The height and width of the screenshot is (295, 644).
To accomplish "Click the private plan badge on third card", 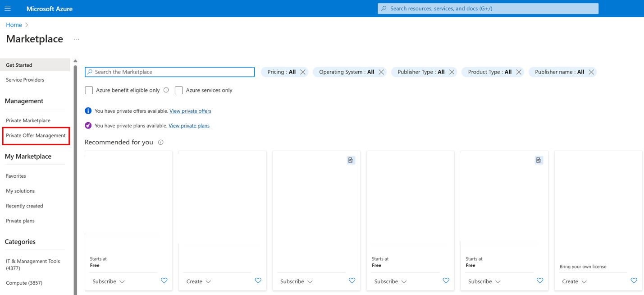I will pyautogui.click(x=351, y=161).
